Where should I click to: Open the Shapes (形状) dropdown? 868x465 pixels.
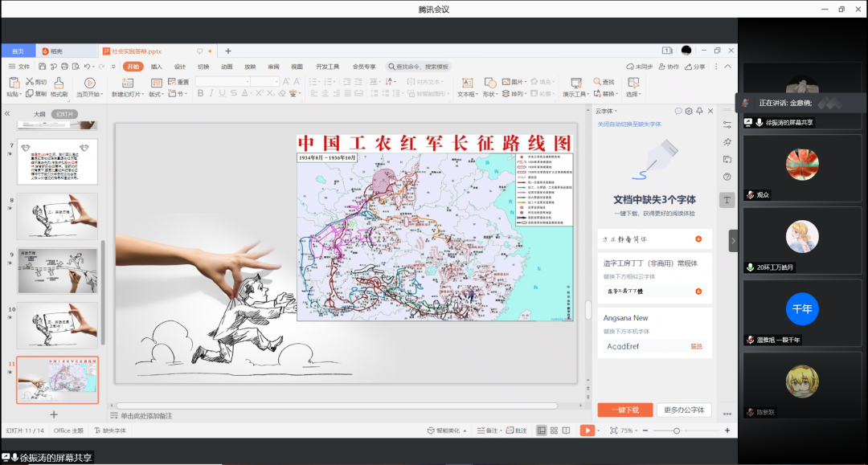(489, 94)
